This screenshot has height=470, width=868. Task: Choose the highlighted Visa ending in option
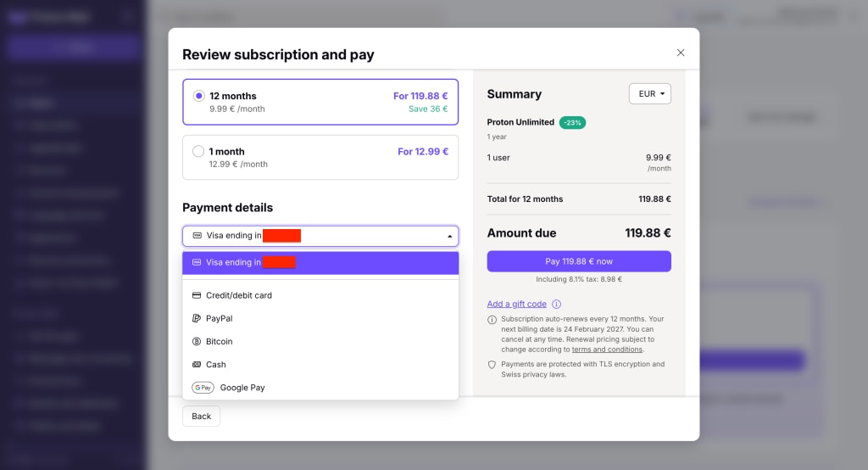click(x=320, y=263)
